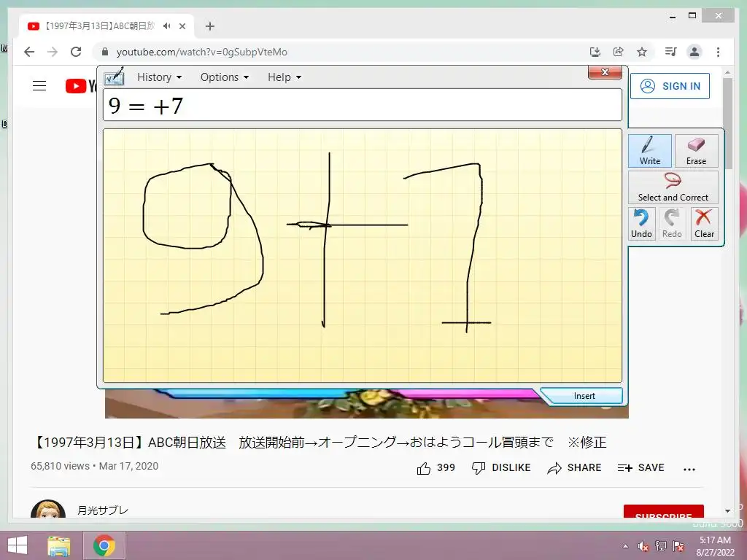The height and width of the screenshot is (560, 747).
Task: Open the Help menu
Action: point(285,77)
